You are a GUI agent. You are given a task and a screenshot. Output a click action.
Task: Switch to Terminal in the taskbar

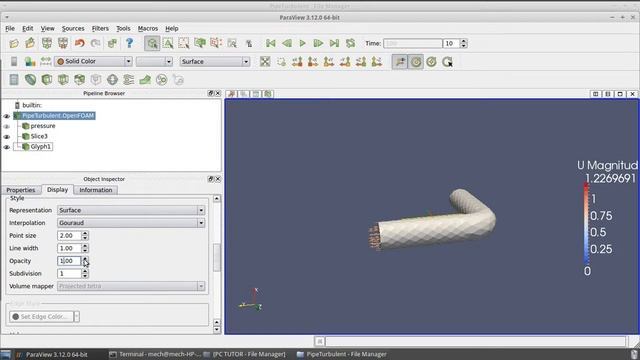(x=156, y=354)
